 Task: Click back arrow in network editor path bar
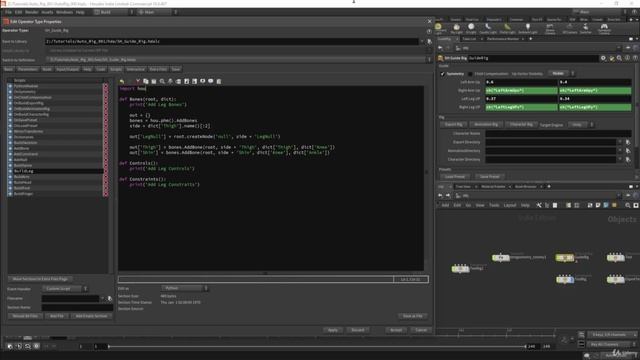coord(440,196)
